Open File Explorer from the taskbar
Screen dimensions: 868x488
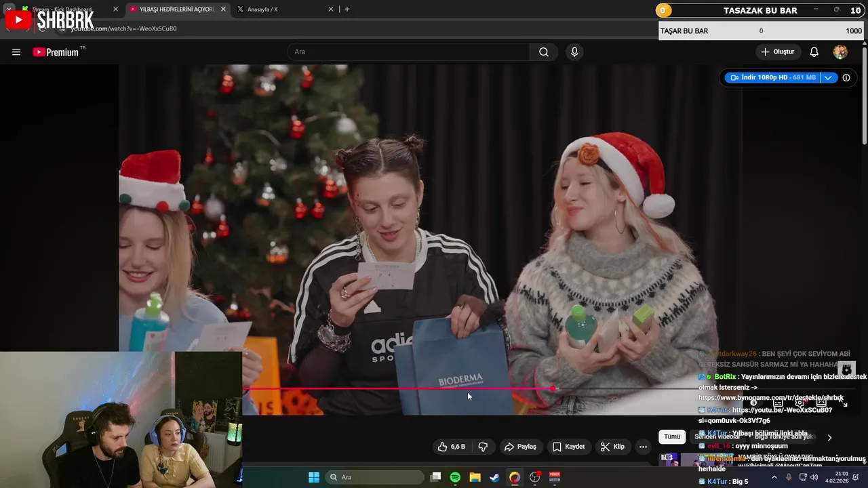pos(475,477)
